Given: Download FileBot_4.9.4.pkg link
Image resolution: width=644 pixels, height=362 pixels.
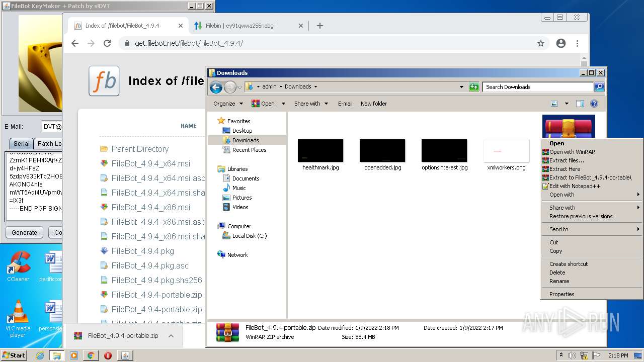Looking at the screenshot, I should point(143,251).
